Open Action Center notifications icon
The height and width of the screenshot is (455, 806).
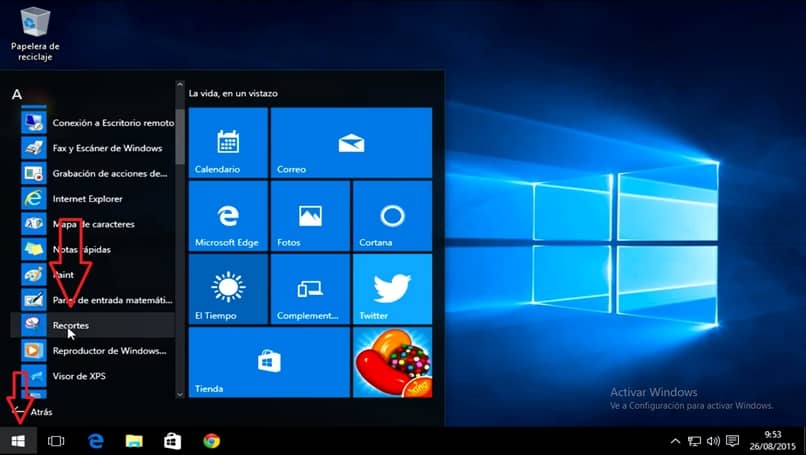pos(732,441)
